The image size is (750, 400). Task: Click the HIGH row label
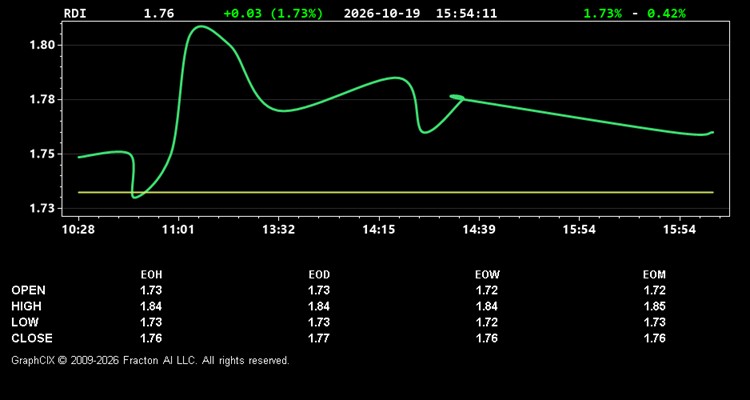click(x=26, y=306)
